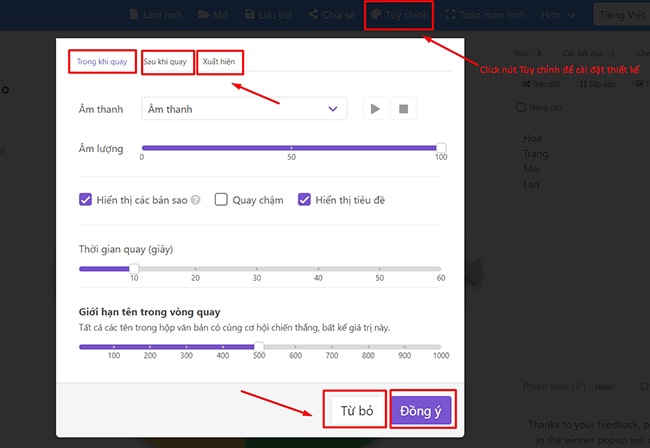Click the Đồng ý confirm button
This screenshot has width=650, height=448.
[x=422, y=410]
